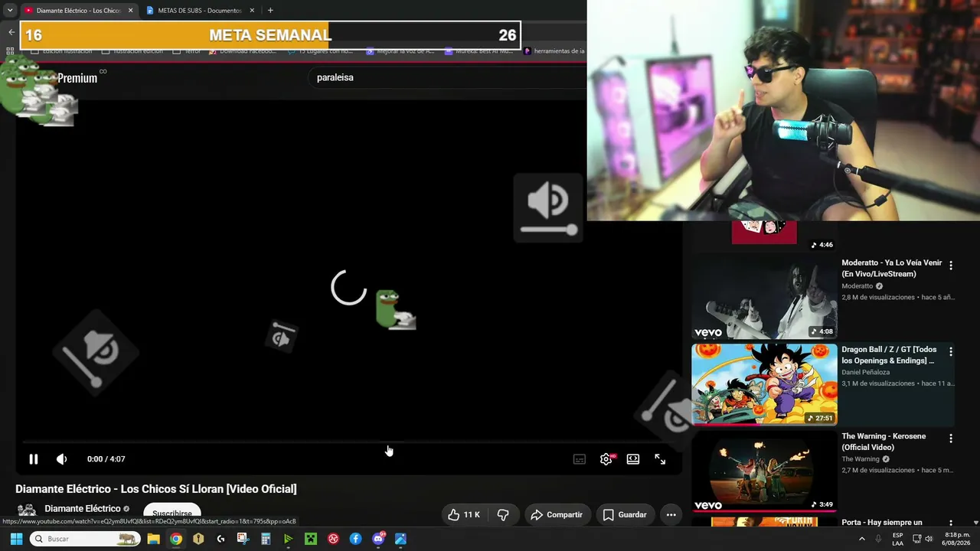This screenshot has height=551, width=980.
Task: Click the video title Los Chicos Sí Lloran
Action: pos(156,489)
